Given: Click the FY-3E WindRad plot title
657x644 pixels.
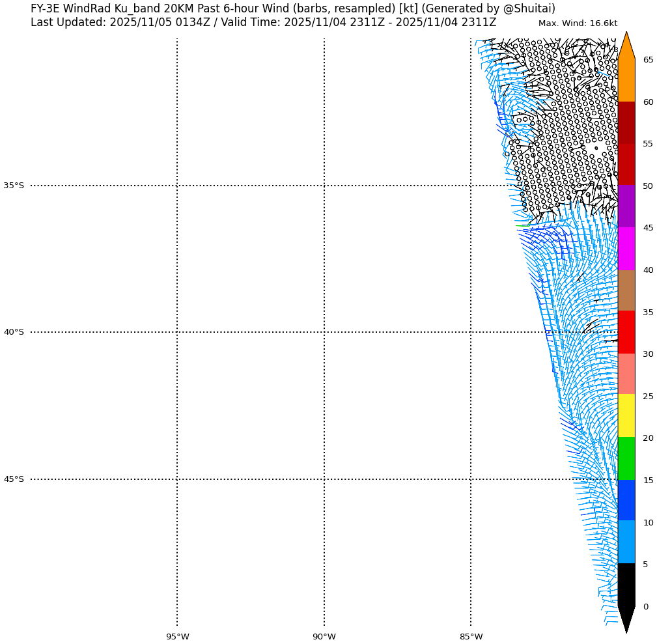Looking at the screenshot, I should click(292, 8).
